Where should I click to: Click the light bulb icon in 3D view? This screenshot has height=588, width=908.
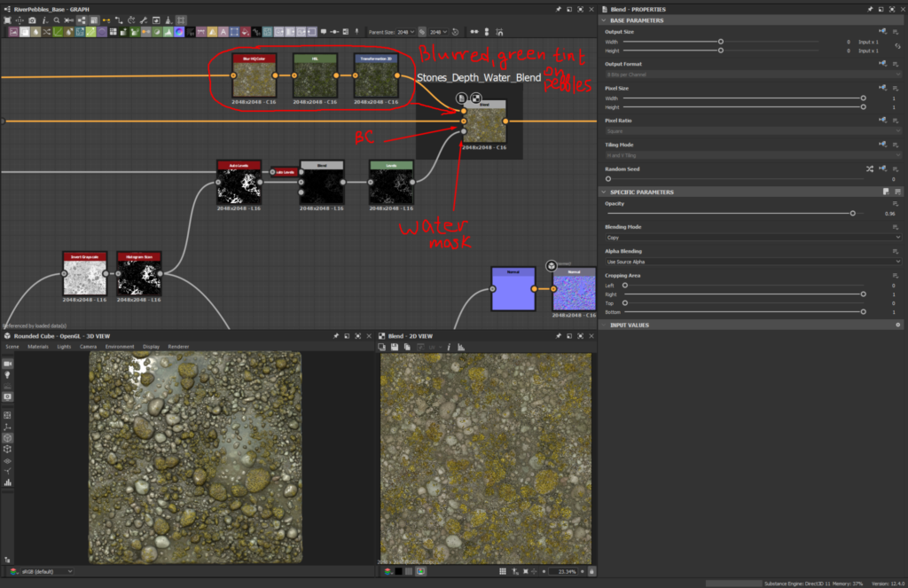[8, 376]
